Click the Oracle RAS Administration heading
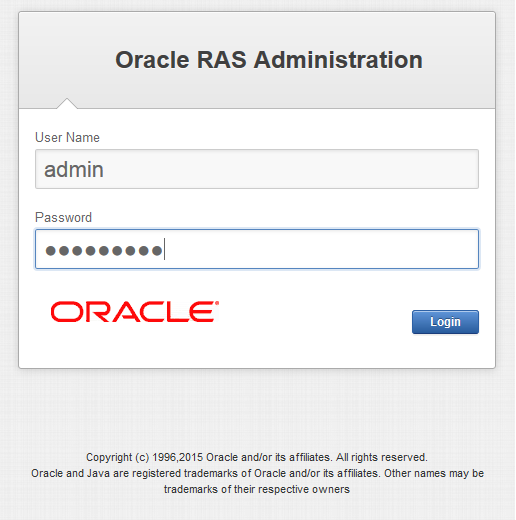The image size is (516, 520). pyautogui.click(x=269, y=60)
